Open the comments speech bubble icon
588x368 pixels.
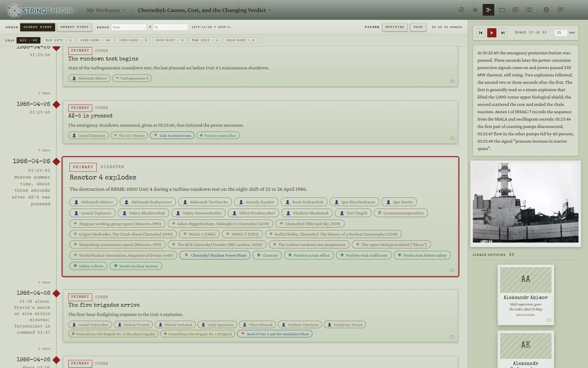560,10
